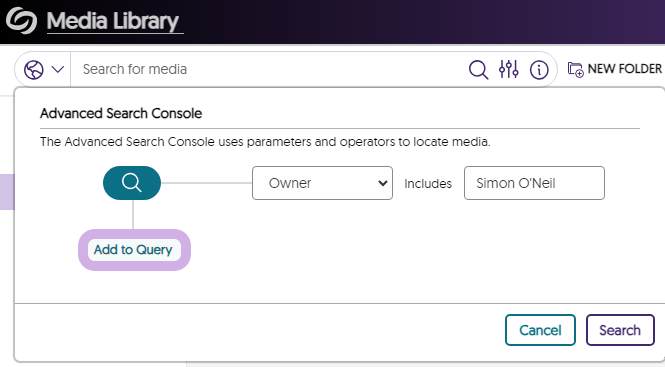Click the Owner dropdown arrow
Viewport: 665px width, 367px height.
coord(383,183)
